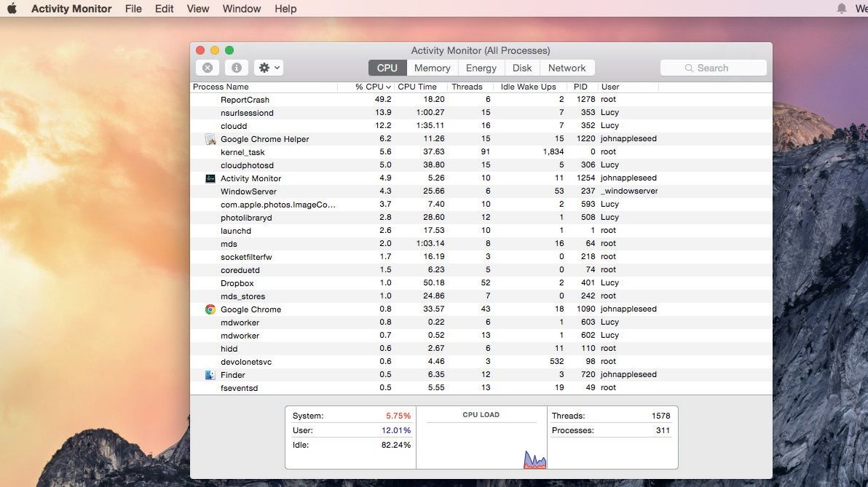The image size is (868, 487).
Task: Open the Window menu in the menu bar
Action: pyautogui.click(x=241, y=8)
